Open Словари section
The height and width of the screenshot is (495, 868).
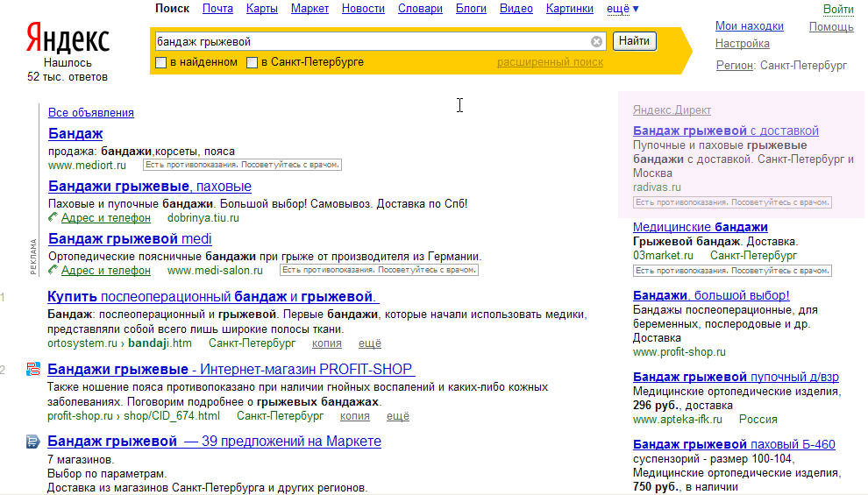(x=420, y=9)
